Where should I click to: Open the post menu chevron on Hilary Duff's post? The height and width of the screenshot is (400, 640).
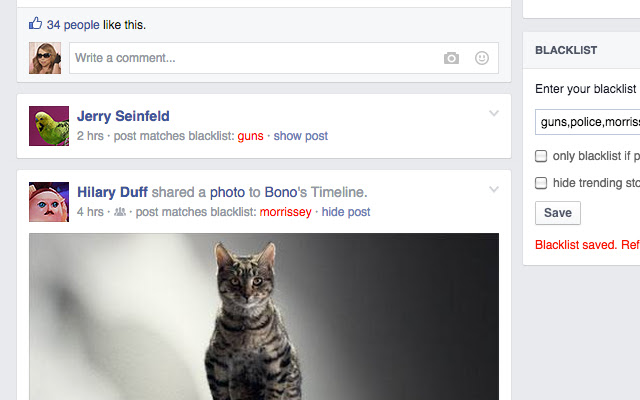pos(494,189)
